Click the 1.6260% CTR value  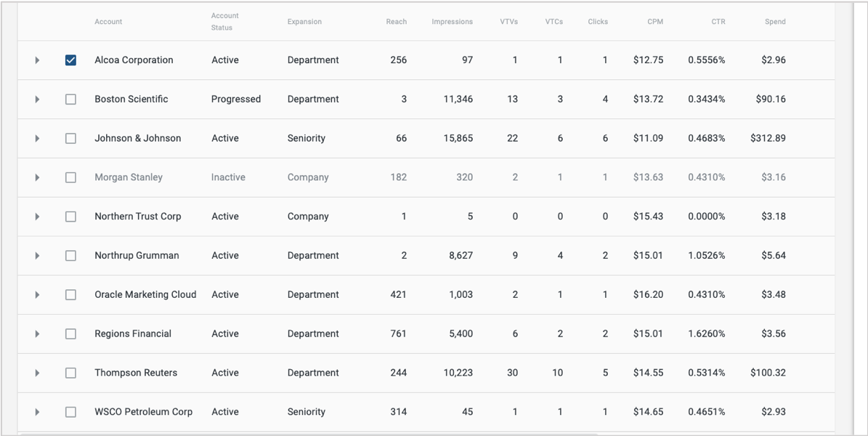click(x=706, y=334)
